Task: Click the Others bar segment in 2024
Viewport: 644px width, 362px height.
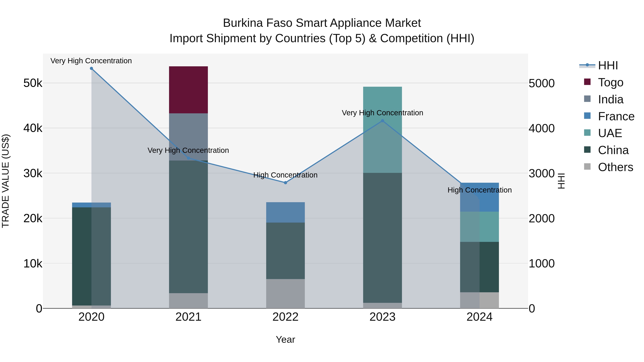Action: [479, 300]
